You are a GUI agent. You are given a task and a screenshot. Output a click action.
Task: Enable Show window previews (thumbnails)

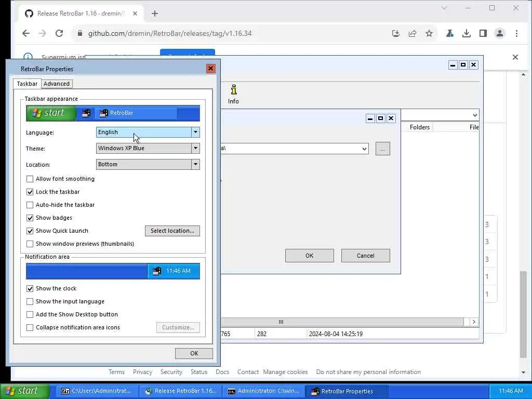tap(30, 244)
